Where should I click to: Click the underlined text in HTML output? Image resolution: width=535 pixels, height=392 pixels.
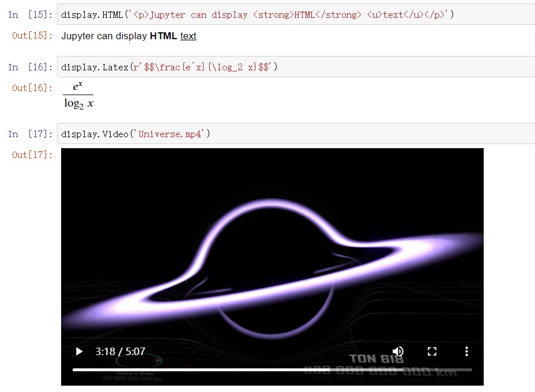(188, 36)
